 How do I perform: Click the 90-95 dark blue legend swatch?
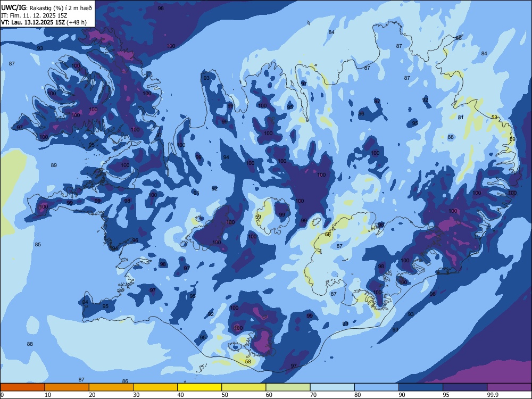421,387
